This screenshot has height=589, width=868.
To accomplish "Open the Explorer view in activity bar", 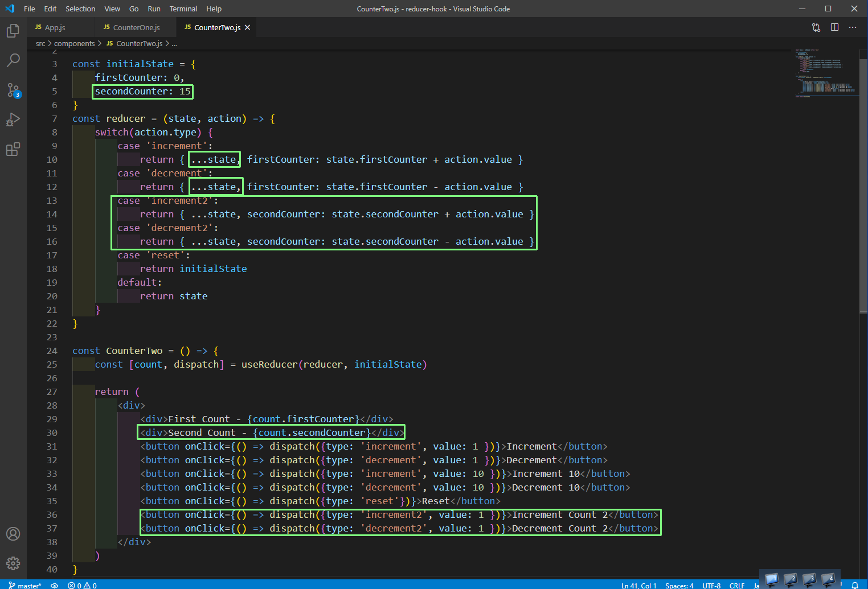I will pos(13,31).
